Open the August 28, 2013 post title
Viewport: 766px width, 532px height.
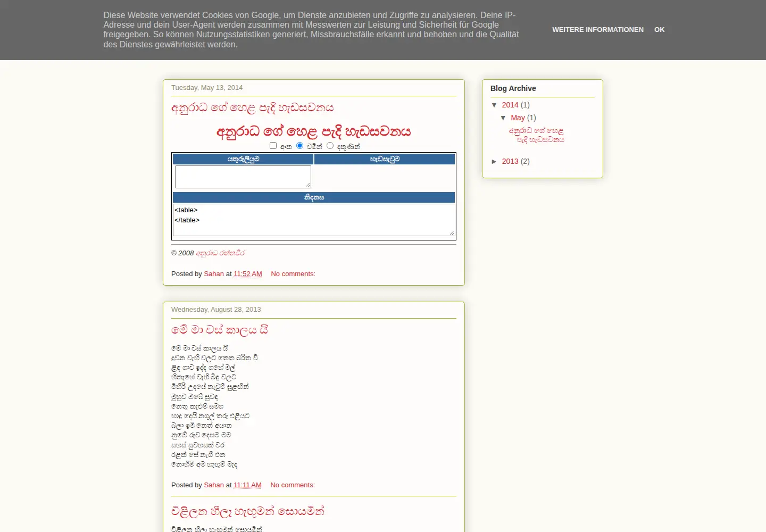click(x=220, y=330)
